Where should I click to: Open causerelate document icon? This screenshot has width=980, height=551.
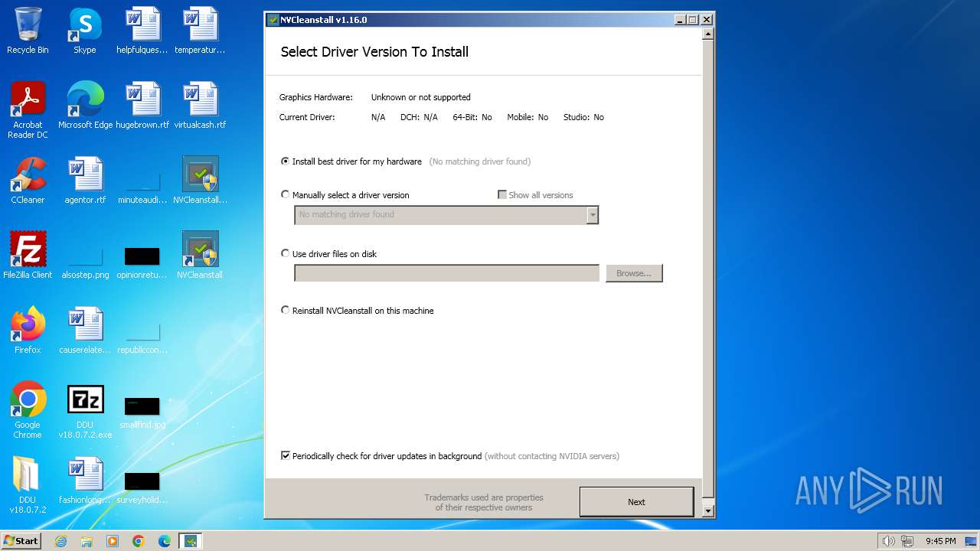[85, 331]
